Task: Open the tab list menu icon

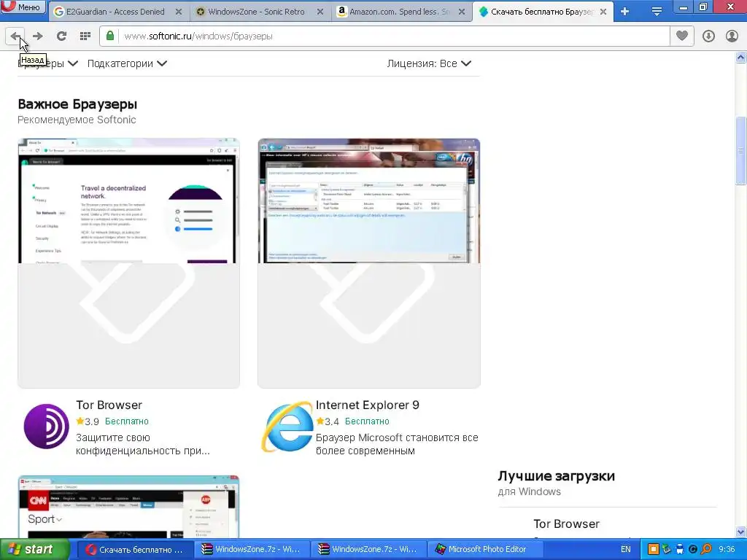Action: click(657, 12)
